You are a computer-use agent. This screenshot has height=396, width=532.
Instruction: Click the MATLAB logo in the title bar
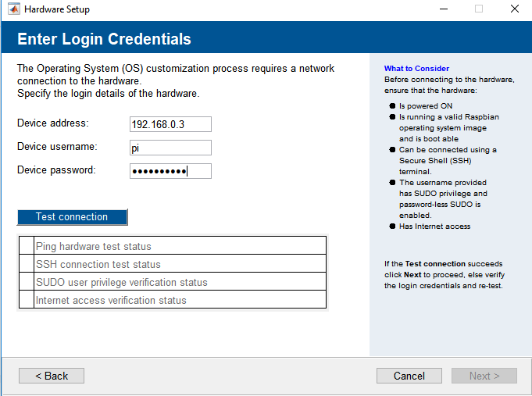[13, 9]
